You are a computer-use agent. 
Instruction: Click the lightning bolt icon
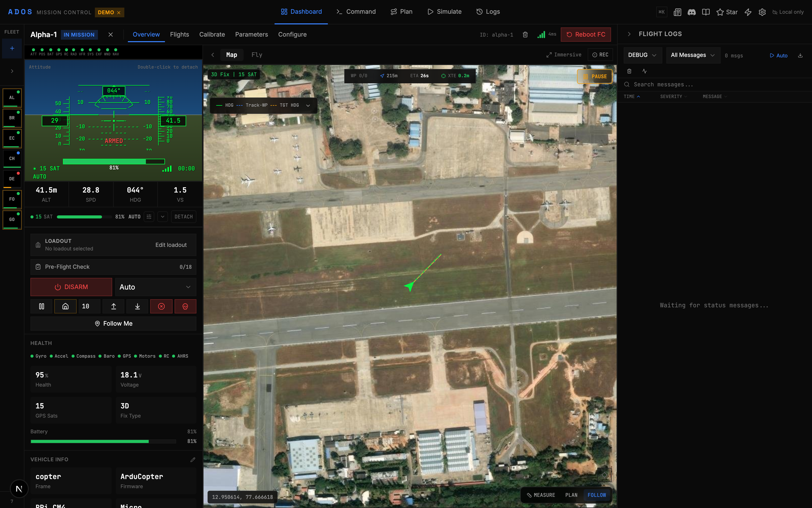748,12
